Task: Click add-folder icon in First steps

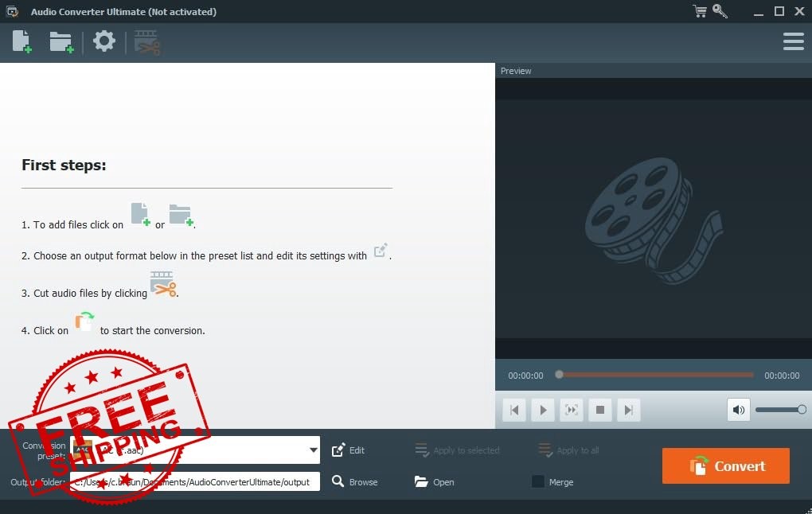Action: point(182,216)
